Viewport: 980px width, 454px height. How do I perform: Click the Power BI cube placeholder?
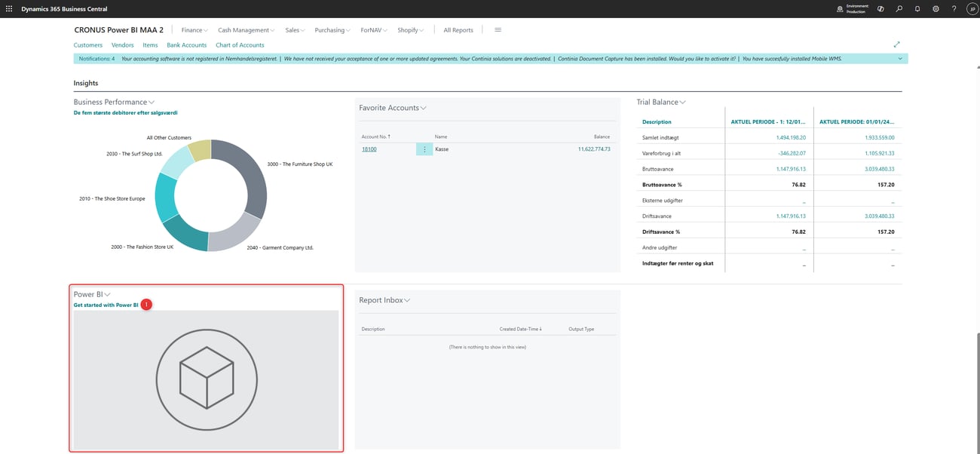207,379
